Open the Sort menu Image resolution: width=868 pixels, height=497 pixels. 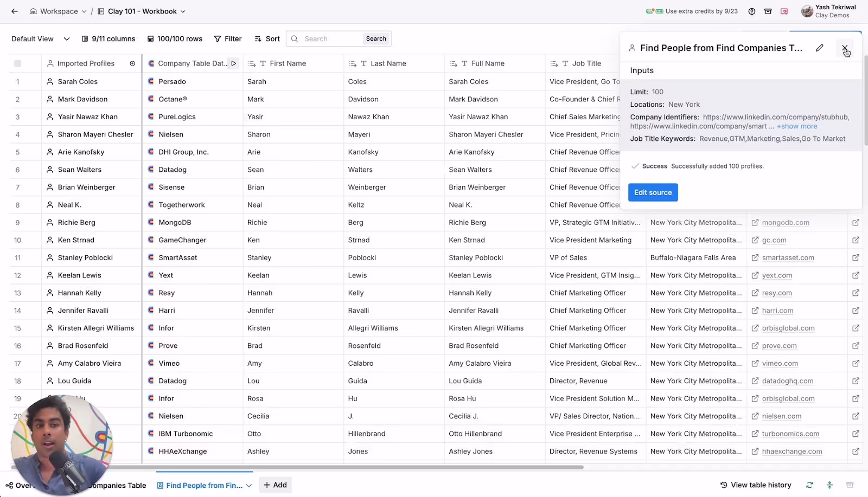tap(267, 39)
